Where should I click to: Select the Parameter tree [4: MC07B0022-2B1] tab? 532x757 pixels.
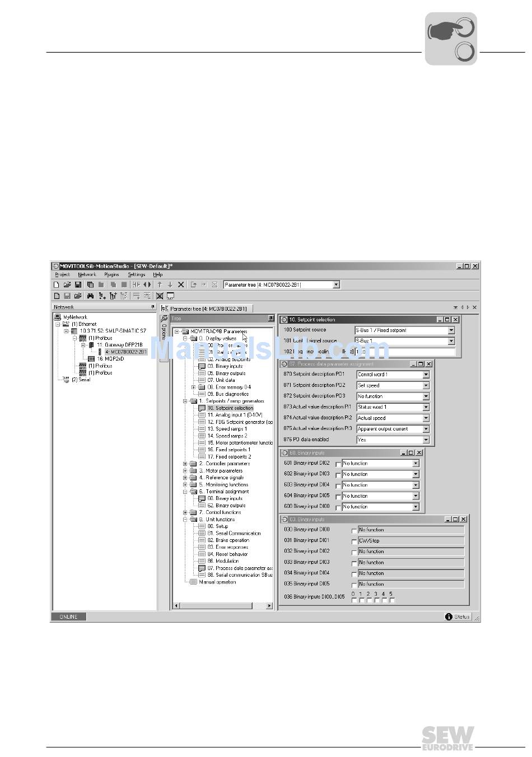(206, 308)
